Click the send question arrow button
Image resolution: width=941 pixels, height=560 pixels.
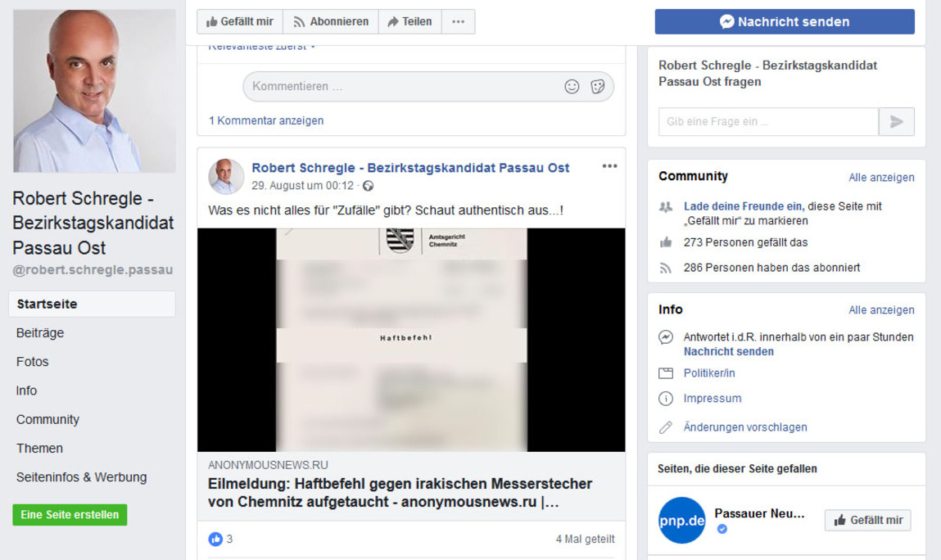pyautogui.click(x=897, y=122)
